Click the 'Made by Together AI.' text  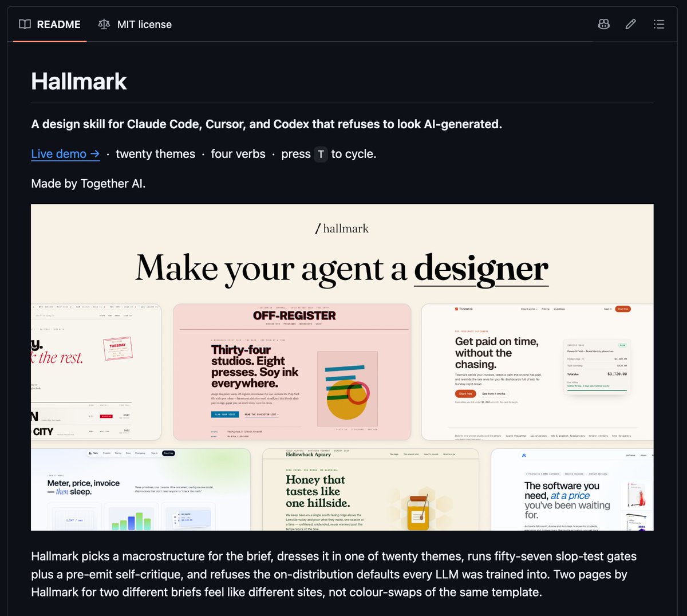coord(88,184)
